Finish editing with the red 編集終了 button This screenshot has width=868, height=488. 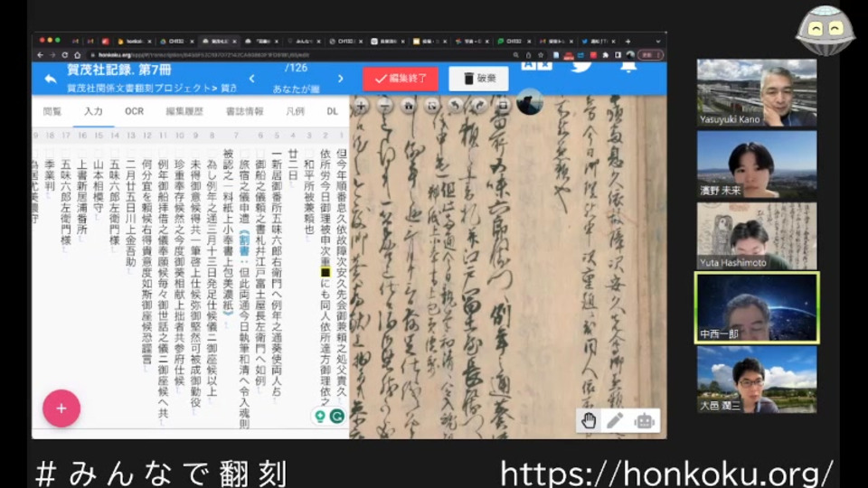[401, 79]
